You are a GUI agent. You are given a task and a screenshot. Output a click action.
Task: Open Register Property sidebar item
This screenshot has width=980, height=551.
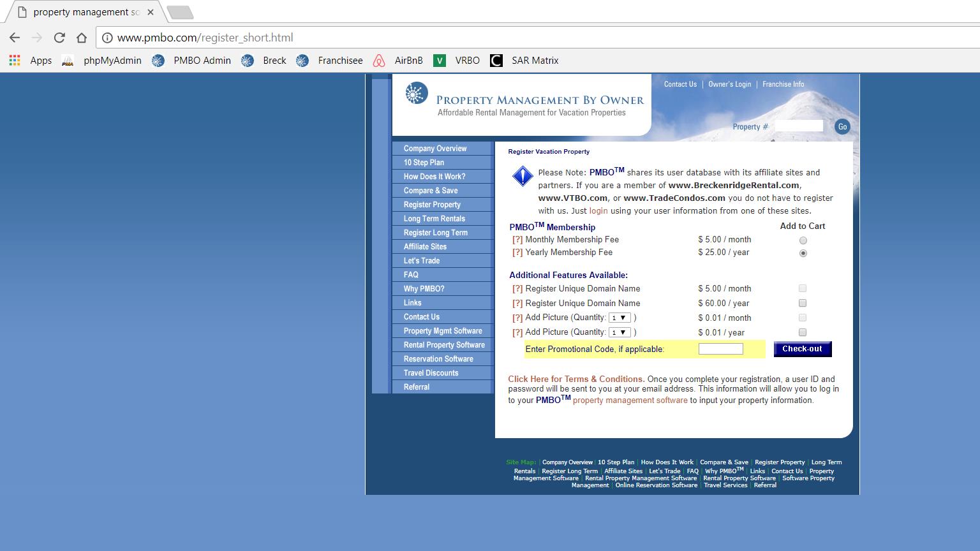pos(443,205)
